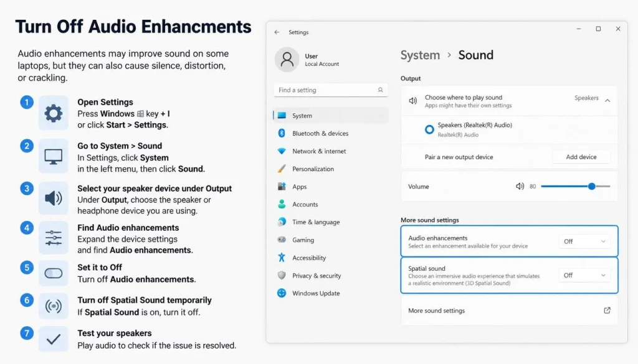Screen dimensions: 638x364
Task: Mute using the Volume speaker icon
Action: pyautogui.click(x=520, y=186)
